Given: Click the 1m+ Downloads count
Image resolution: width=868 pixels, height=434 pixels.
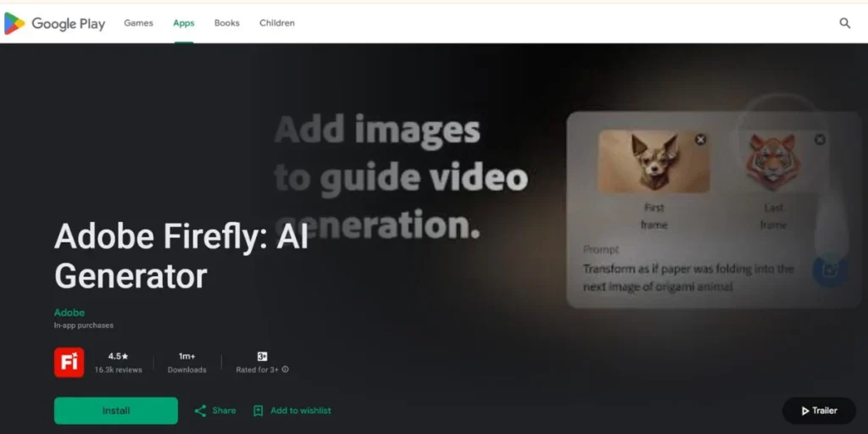Looking at the screenshot, I should coord(187,363).
